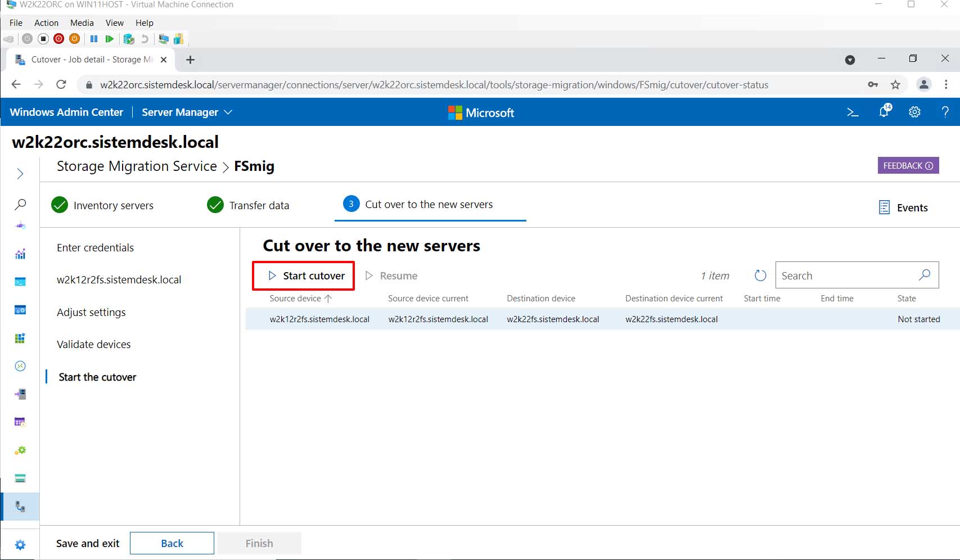Open PowerShell tool in sidebar

(20, 282)
